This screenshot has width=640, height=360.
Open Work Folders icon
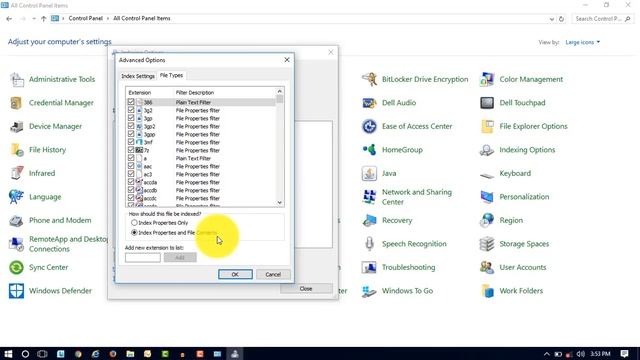pos(487,291)
